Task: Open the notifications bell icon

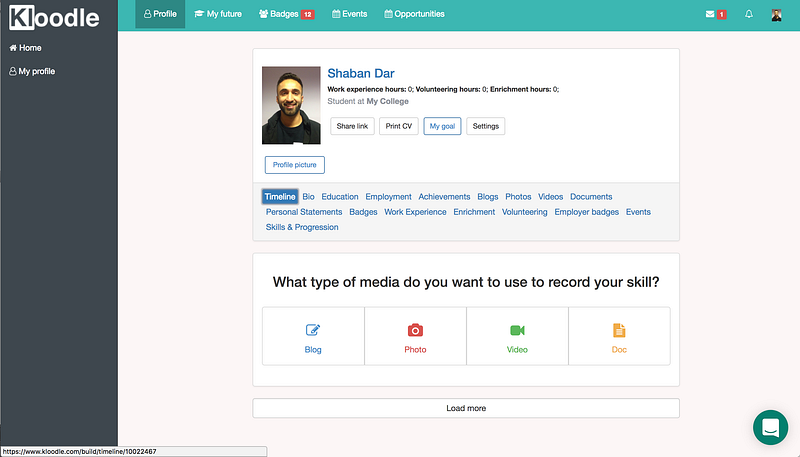Action: pyautogui.click(x=748, y=14)
